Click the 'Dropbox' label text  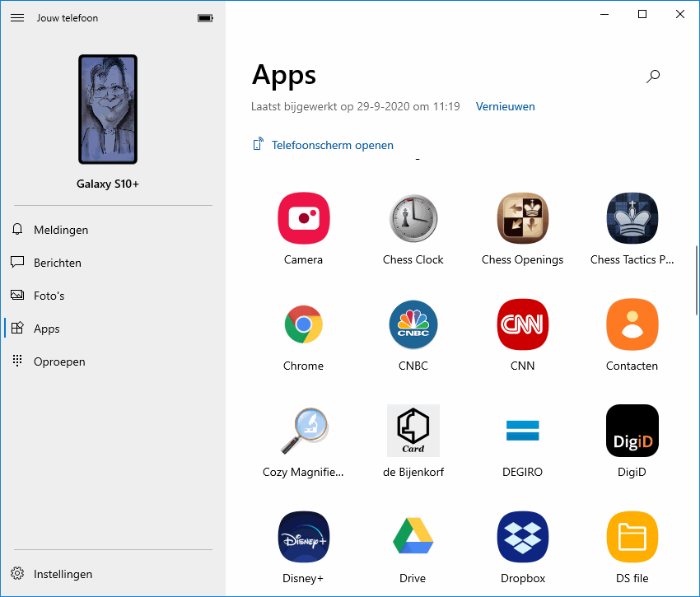[x=523, y=579]
